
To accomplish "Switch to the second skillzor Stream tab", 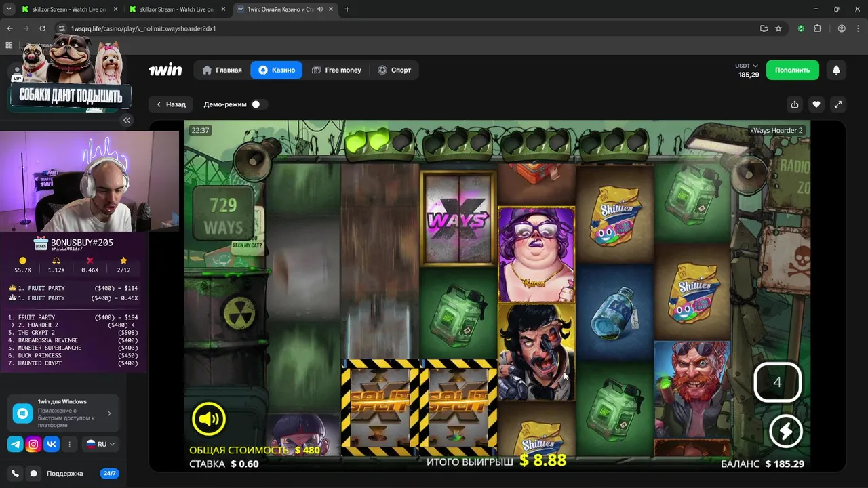I will (176, 9).
